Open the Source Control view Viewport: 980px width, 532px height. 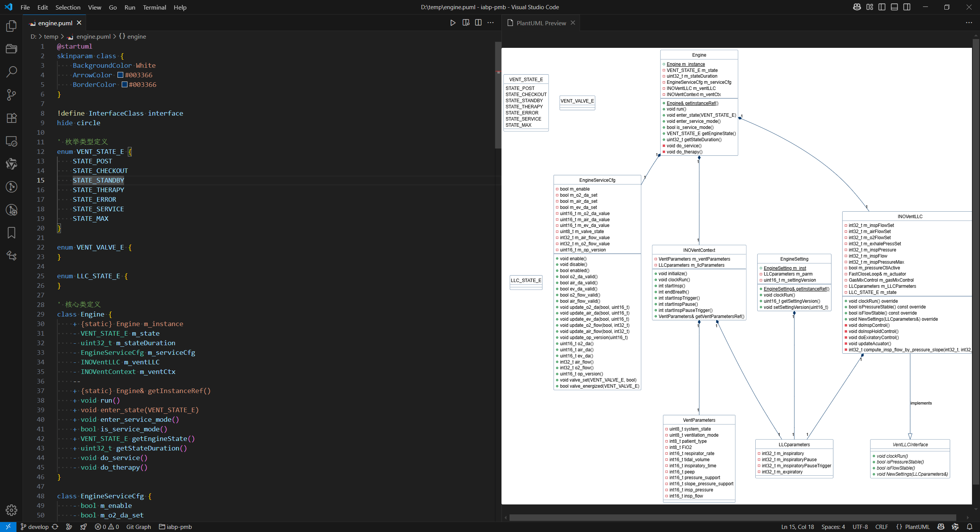[11, 95]
